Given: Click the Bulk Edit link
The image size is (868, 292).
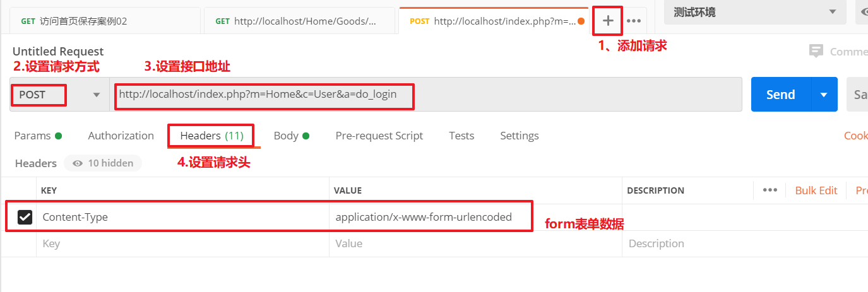Looking at the screenshot, I should pyautogui.click(x=816, y=190).
